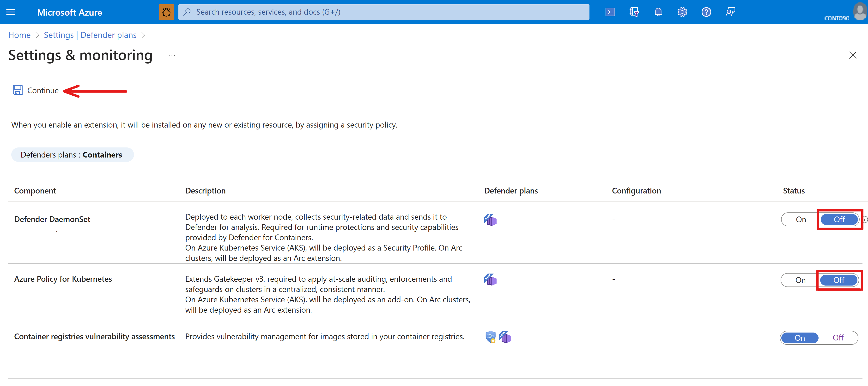Turn Azure Policy for Kubernetes On
This screenshot has height=386, width=868.
[x=800, y=280]
